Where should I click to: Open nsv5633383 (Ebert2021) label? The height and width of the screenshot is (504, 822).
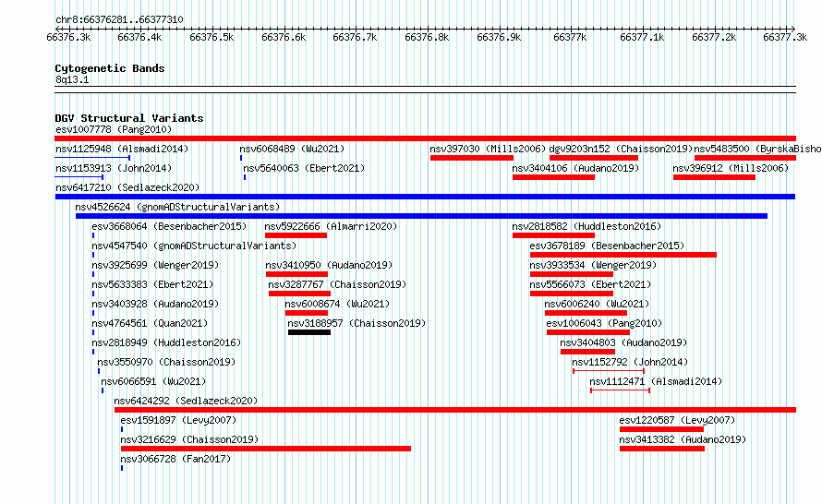[x=152, y=284]
